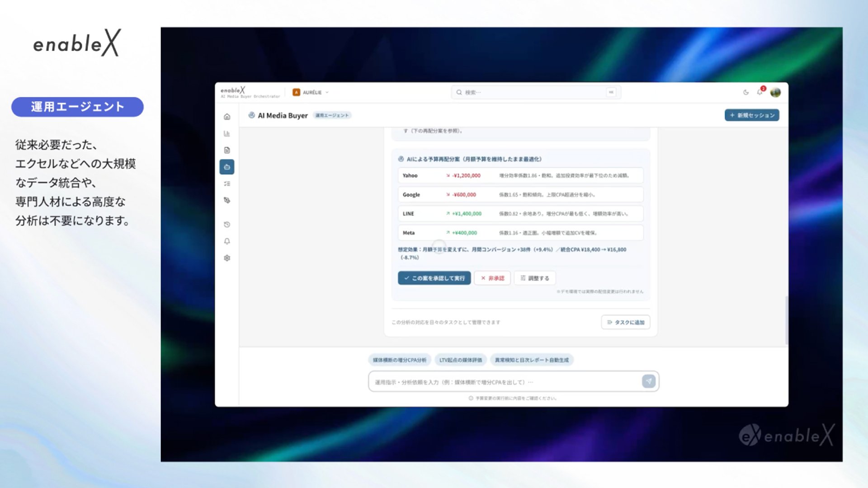Click the Yahoo red down-arrow icon
The height and width of the screenshot is (488, 868).
tap(448, 176)
